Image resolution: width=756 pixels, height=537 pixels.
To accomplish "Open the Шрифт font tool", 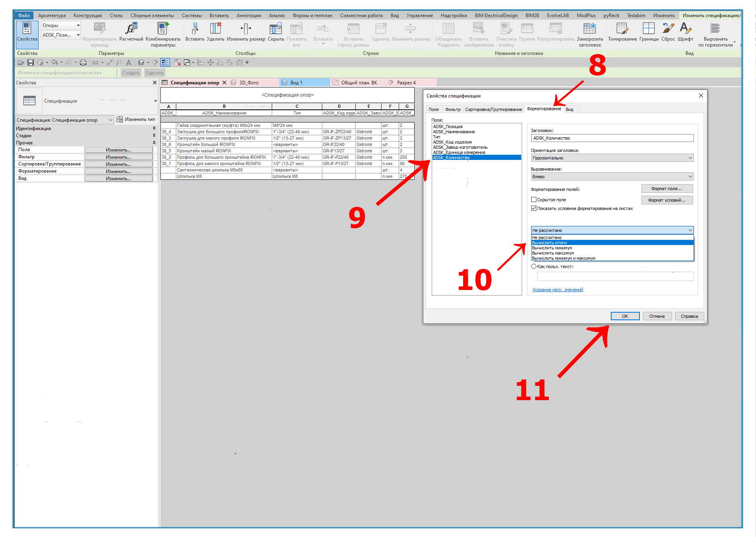I will click(685, 32).
